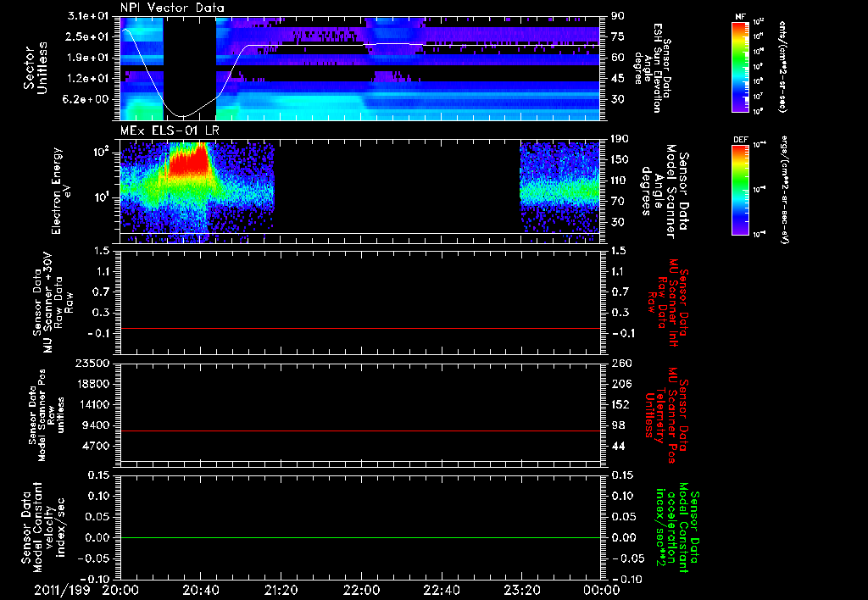Click the 190 scanner angle tick value

[620, 139]
